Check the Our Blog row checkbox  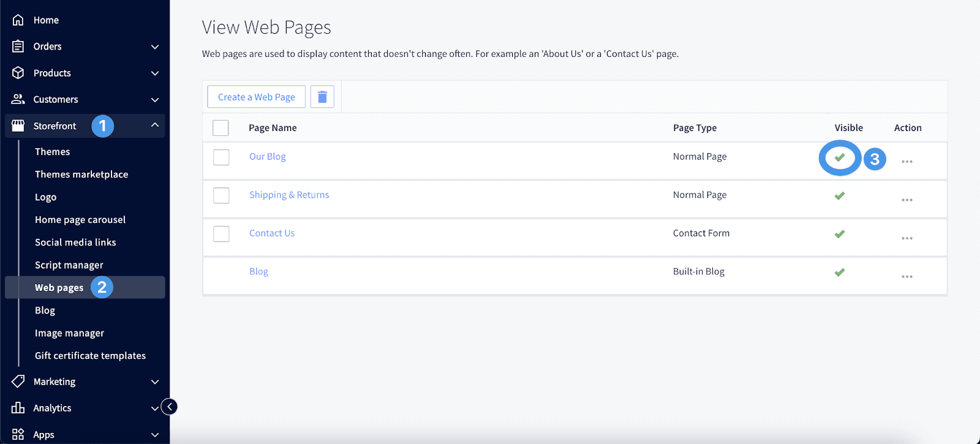(221, 157)
